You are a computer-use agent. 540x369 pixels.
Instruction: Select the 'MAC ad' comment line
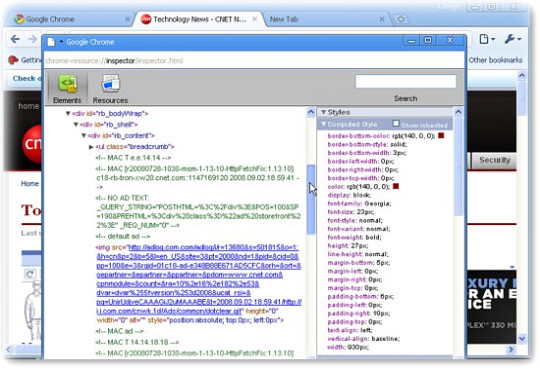[119, 331]
